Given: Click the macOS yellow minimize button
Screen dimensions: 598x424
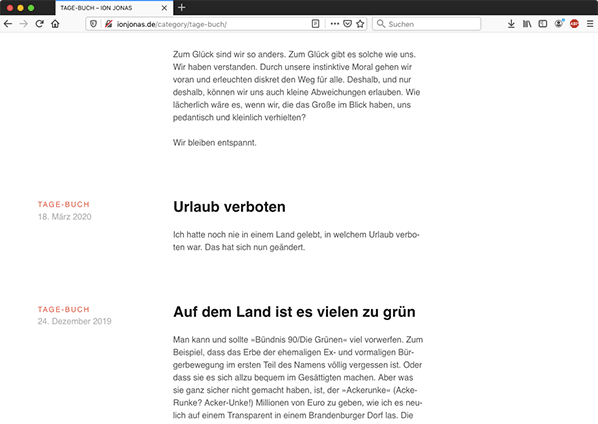Looking at the screenshot, I should click(x=21, y=8).
